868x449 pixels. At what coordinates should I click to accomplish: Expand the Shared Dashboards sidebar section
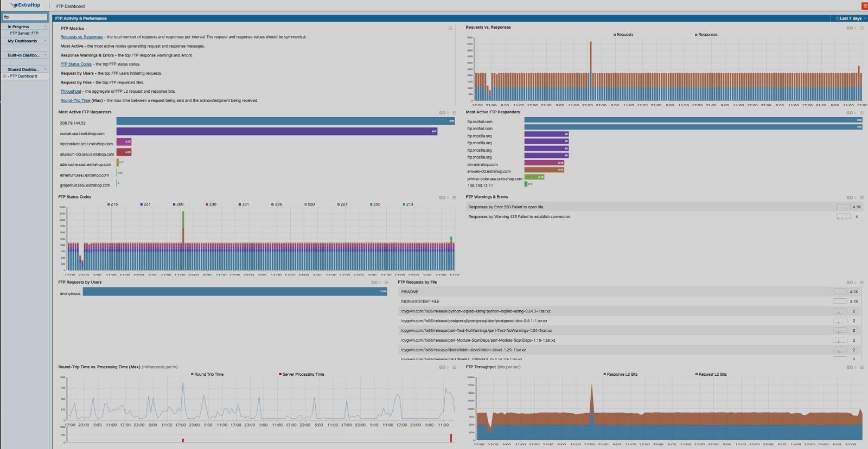point(25,69)
